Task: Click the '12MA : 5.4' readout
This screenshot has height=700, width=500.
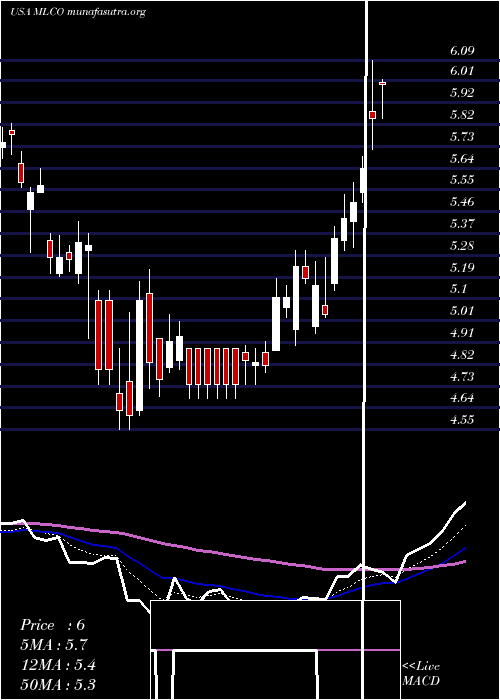Action: pos(58,665)
